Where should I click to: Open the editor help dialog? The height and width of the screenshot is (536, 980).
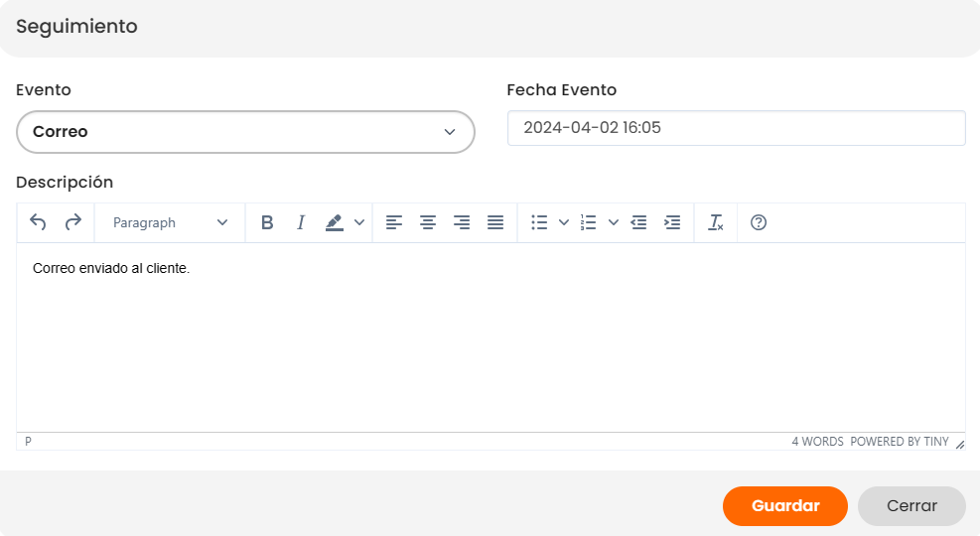pyautogui.click(x=759, y=222)
